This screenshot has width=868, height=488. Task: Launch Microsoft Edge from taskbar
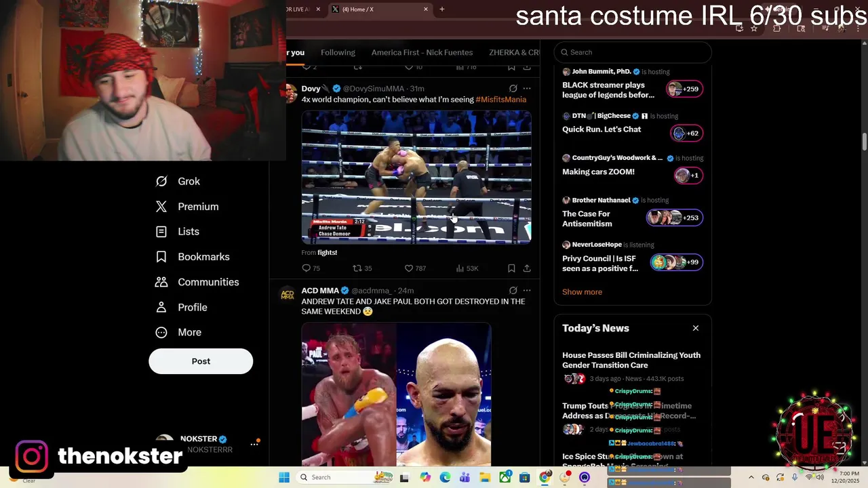tap(445, 478)
